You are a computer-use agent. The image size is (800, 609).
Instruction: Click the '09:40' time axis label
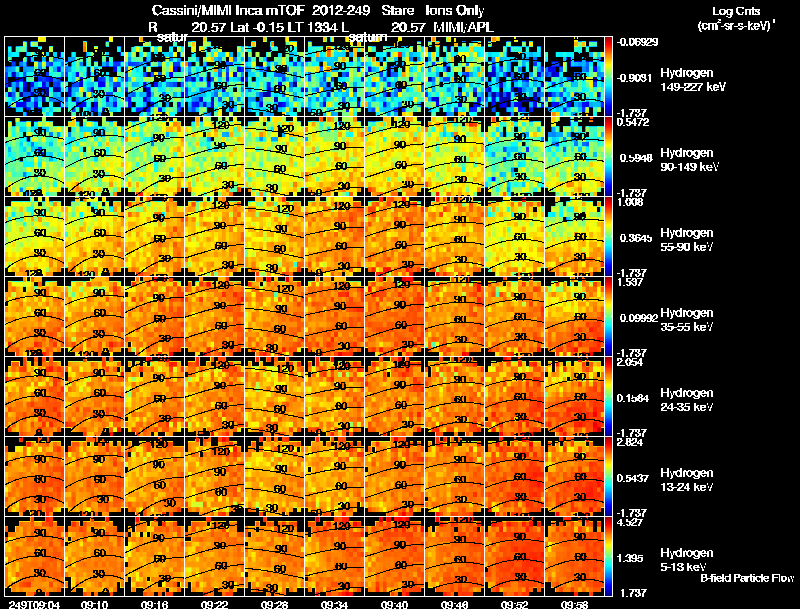[x=394, y=604]
